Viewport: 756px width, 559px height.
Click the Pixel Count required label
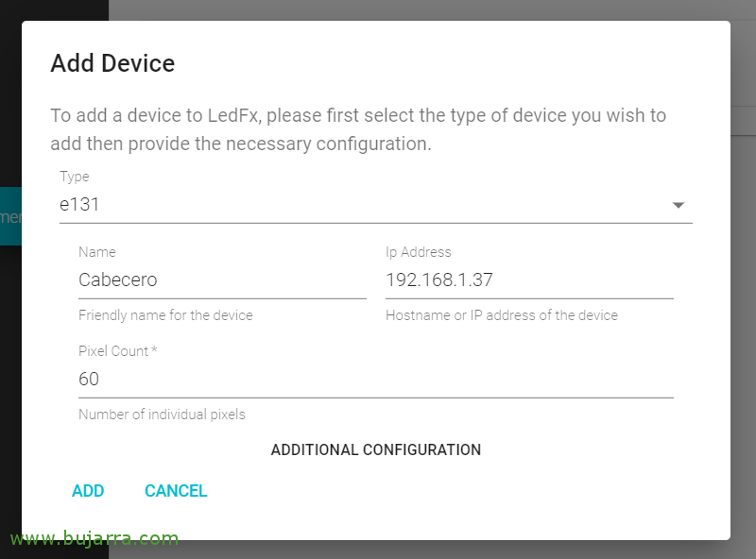tap(118, 351)
